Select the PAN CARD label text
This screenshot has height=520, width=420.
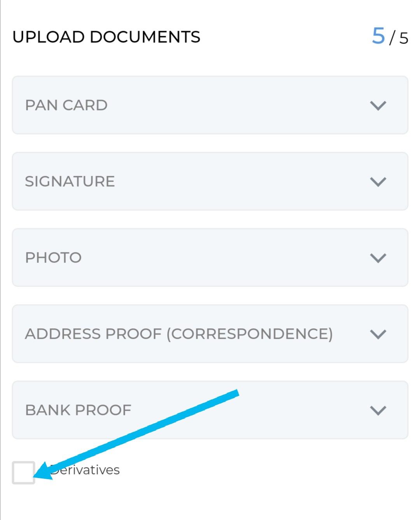click(66, 105)
